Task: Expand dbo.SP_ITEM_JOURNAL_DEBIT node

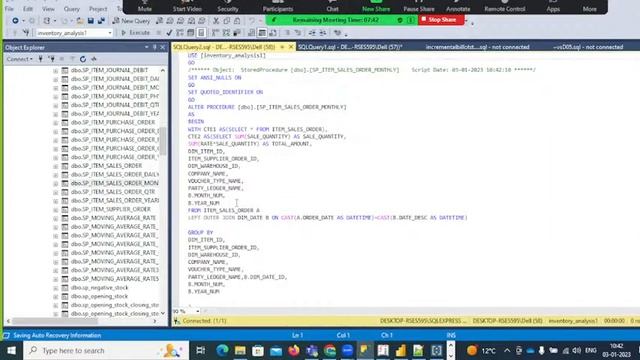Action: [56, 70]
